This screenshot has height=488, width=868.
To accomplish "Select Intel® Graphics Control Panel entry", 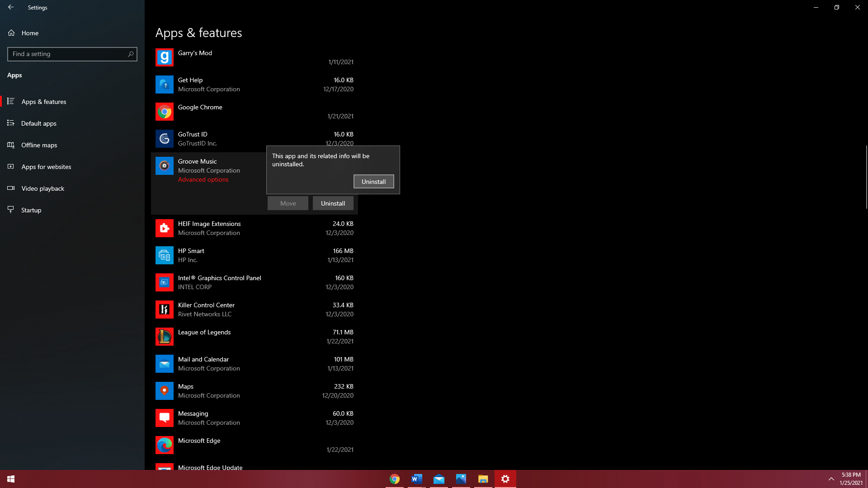I will 255,282.
